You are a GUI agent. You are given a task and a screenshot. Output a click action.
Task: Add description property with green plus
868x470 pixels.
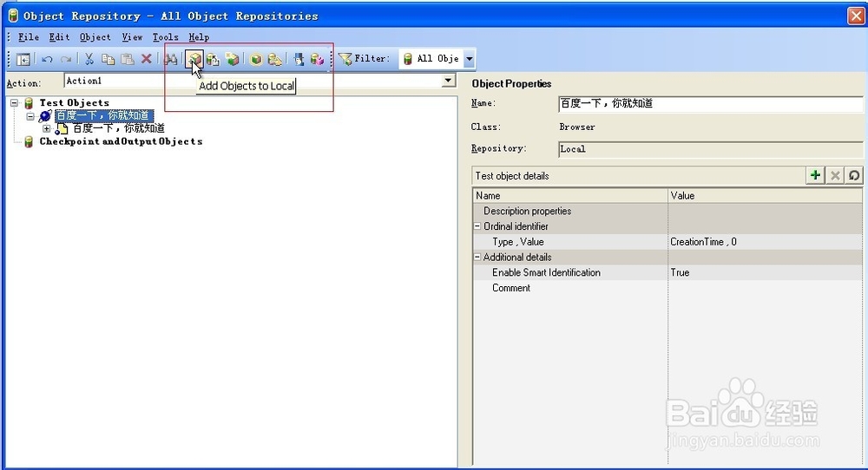coord(815,175)
